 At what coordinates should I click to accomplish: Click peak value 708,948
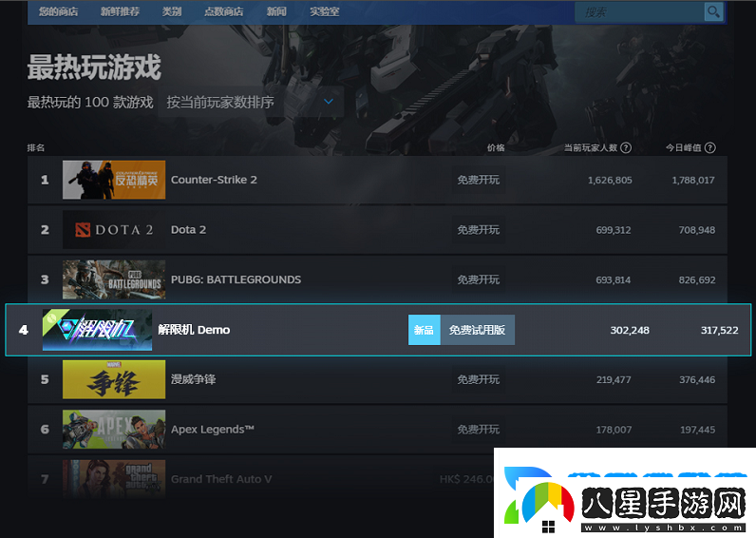point(697,230)
